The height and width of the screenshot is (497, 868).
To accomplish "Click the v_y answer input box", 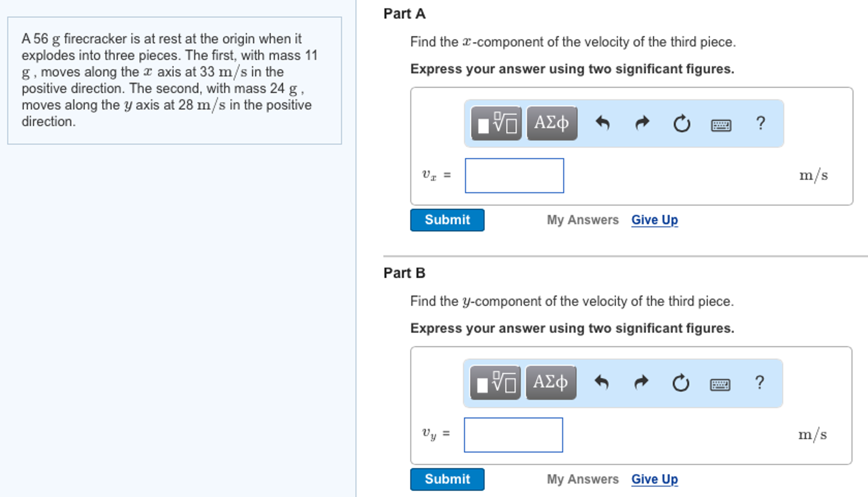I will pyautogui.click(x=513, y=435).
